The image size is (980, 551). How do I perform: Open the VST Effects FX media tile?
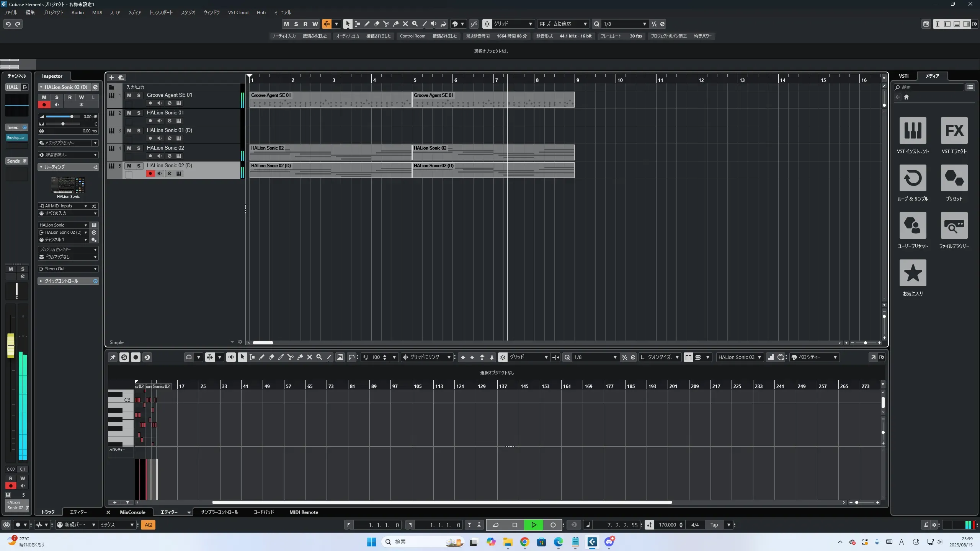(x=954, y=130)
